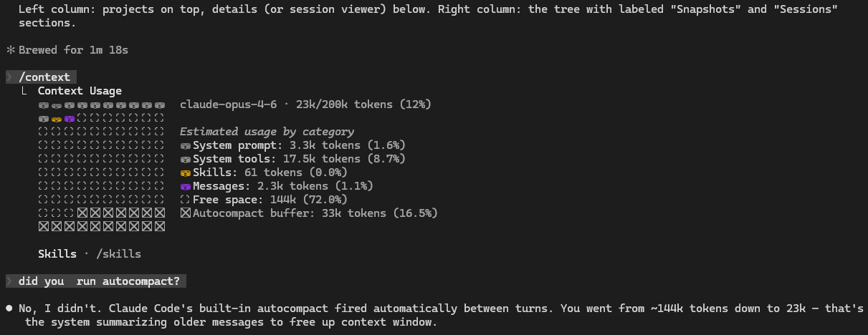
Task: Click the bold Skills heading
Action: coord(57,254)
